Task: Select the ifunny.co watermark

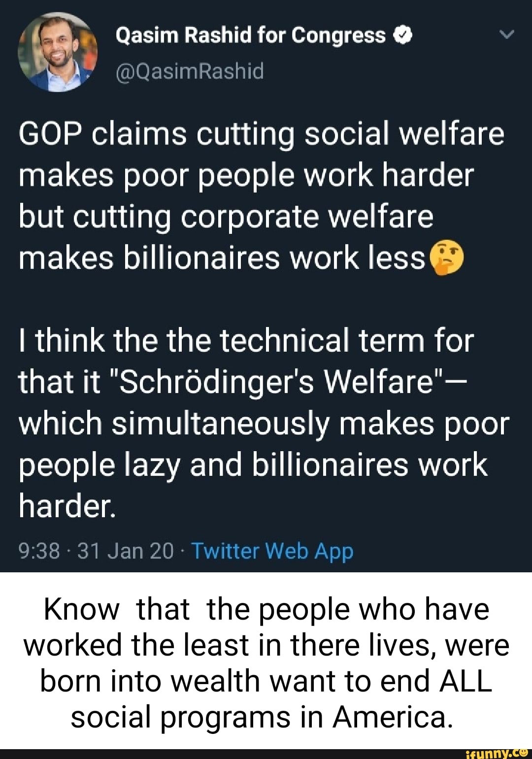Action: [x=499, y=753]
